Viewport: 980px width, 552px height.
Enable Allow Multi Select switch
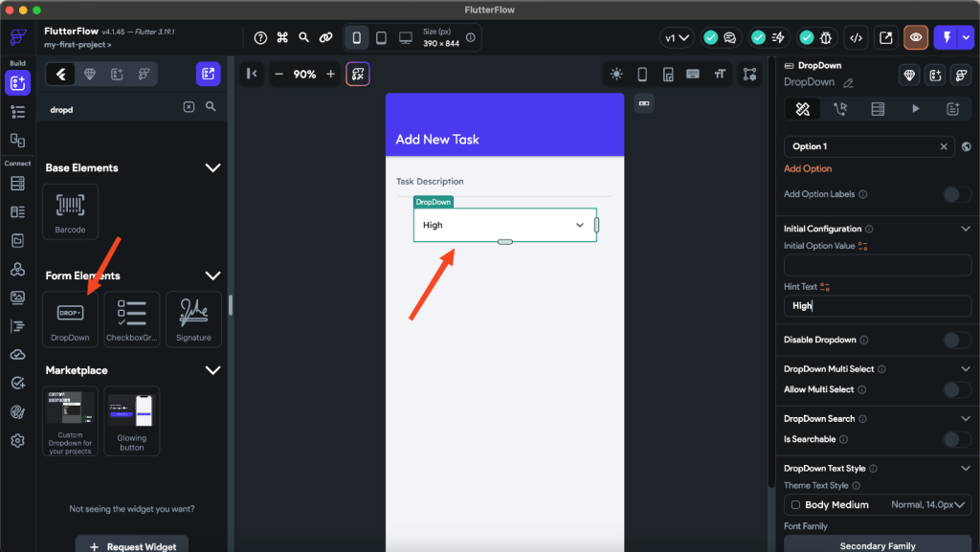pyautogui.click(x=956, y=389)
